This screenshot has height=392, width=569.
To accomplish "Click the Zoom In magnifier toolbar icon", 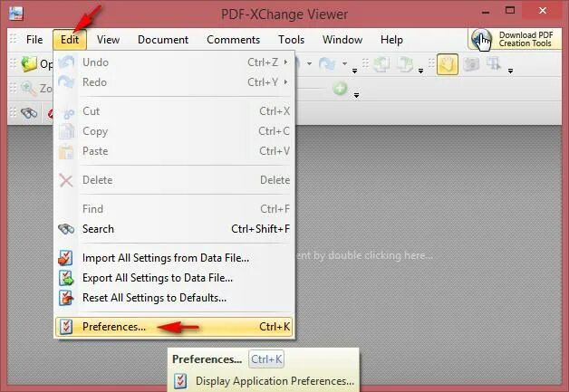I will click(29, 88).
